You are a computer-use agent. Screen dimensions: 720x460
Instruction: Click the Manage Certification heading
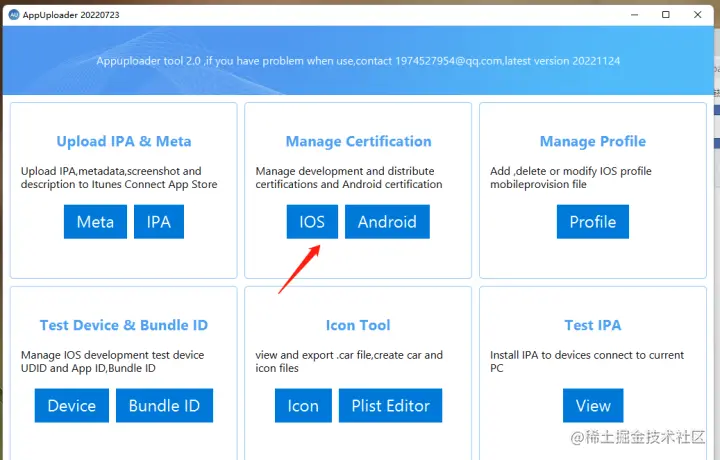pos(359,141)
